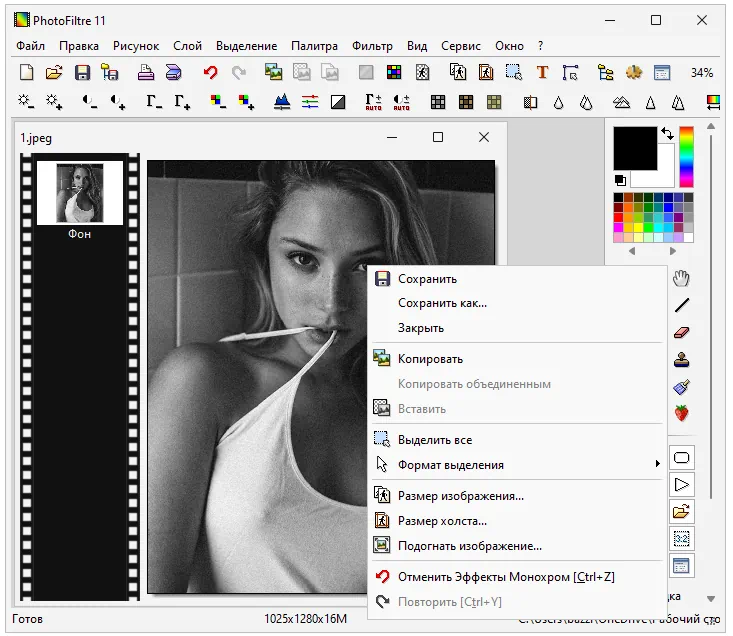Viewport: 733px width, 636px height.
Task: Choose Сохранить как... in context menu
Action: click(517, 303)
